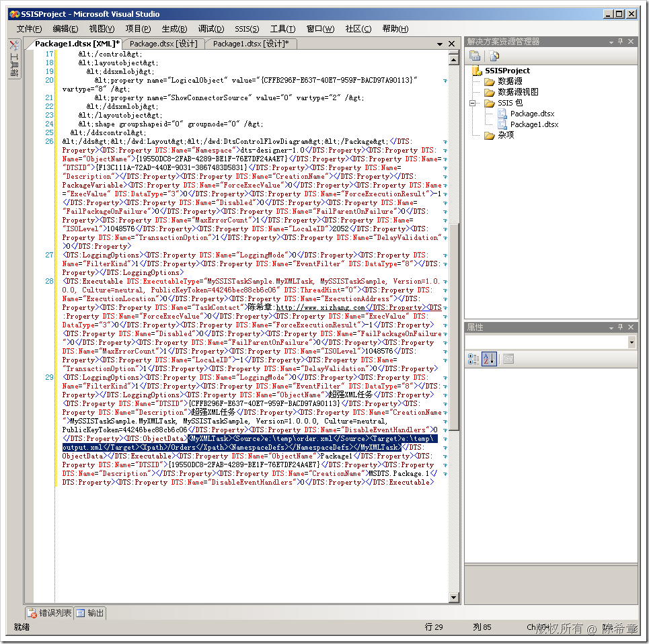Open the 社区(C) menu

pyautogui.click(x=358, y=28)
